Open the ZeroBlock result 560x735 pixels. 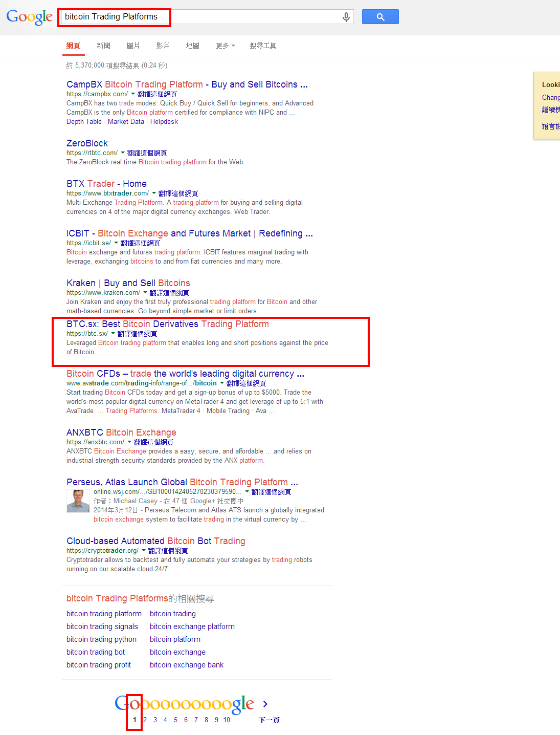coord(87,143)
